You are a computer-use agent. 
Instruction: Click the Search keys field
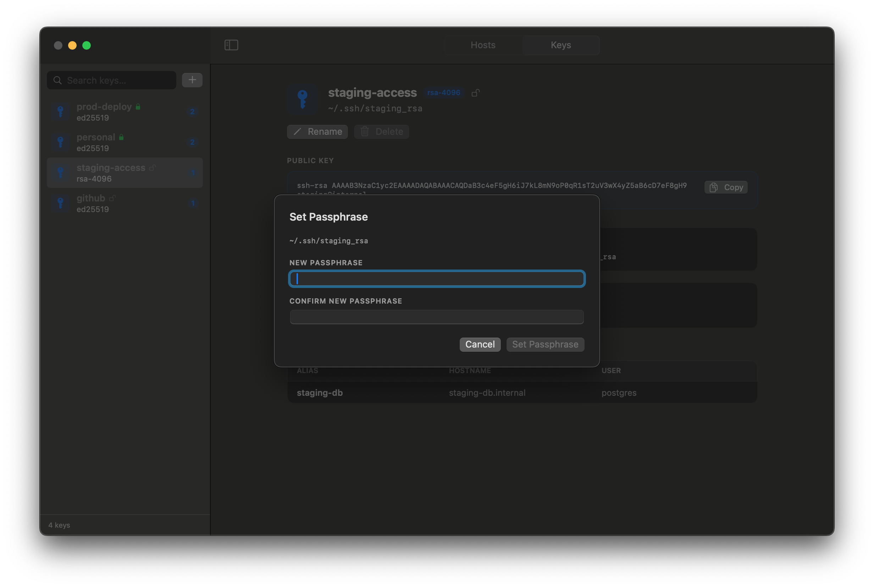(111, 80)
